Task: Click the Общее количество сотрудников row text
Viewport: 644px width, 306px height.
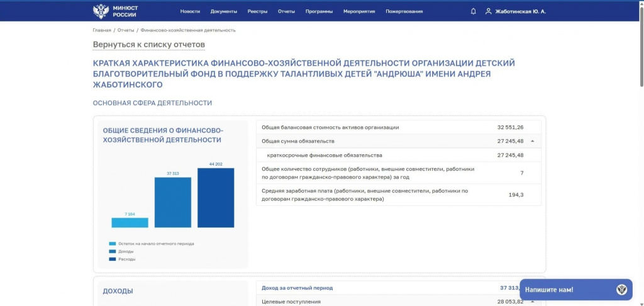Action: 368,173
